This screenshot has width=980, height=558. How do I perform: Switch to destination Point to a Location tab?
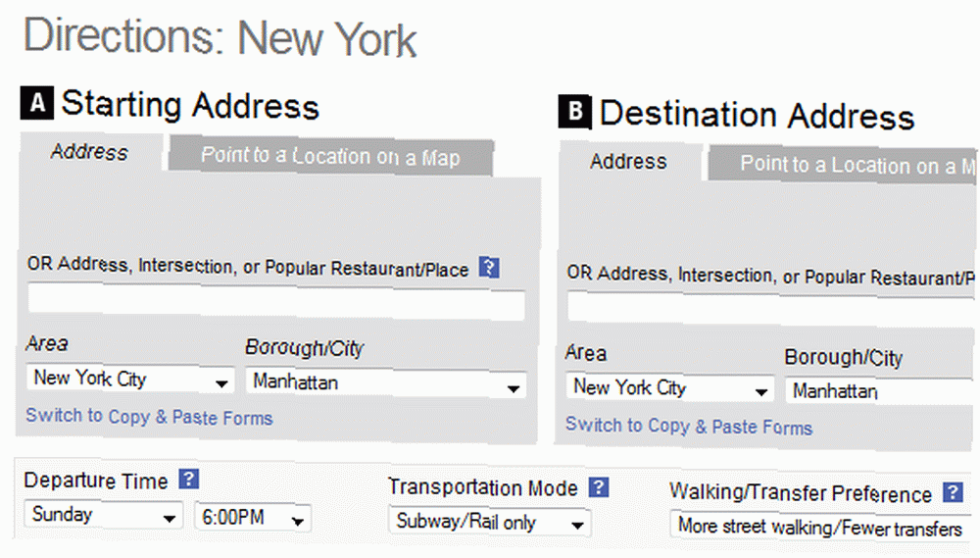tap(844, 165)
